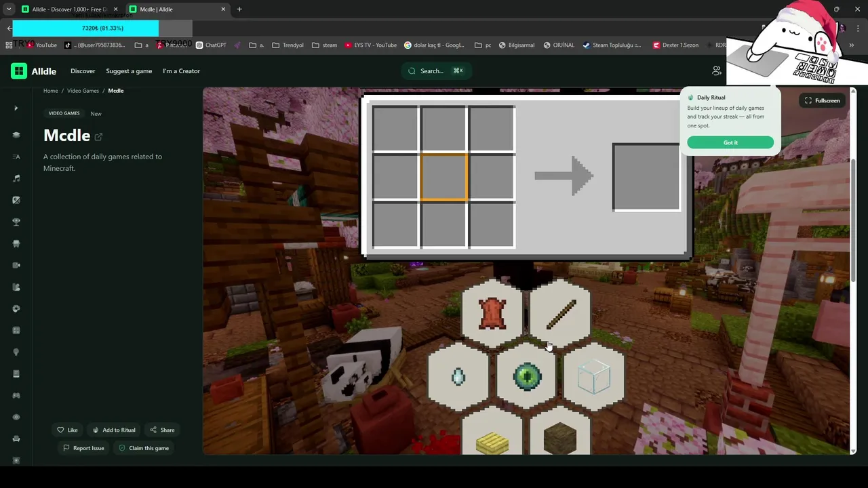Viewport: 868px width, 488px height.
Task: Like the Mcdle game
Action: pos(67,430)
